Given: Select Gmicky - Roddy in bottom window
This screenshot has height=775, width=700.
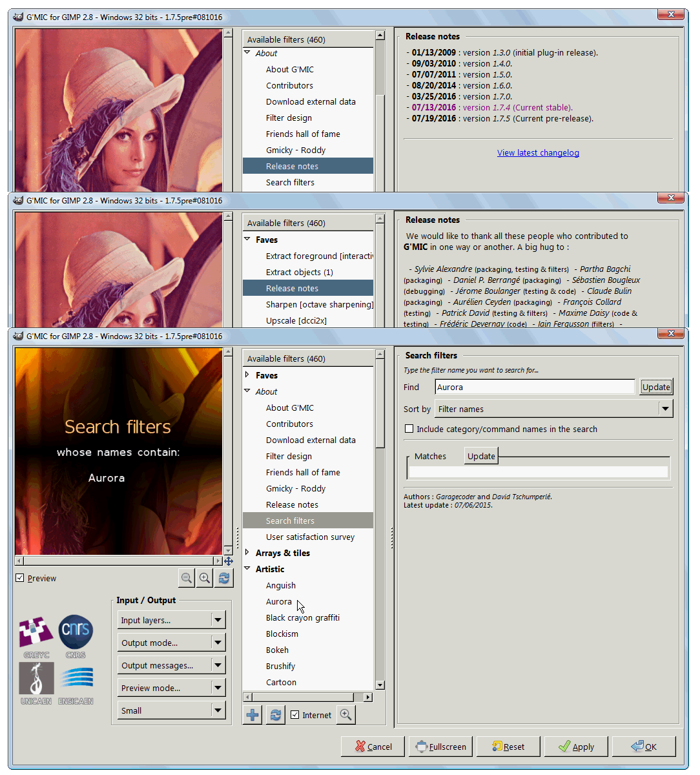Looking at the screenshot, I should point(296,488).
